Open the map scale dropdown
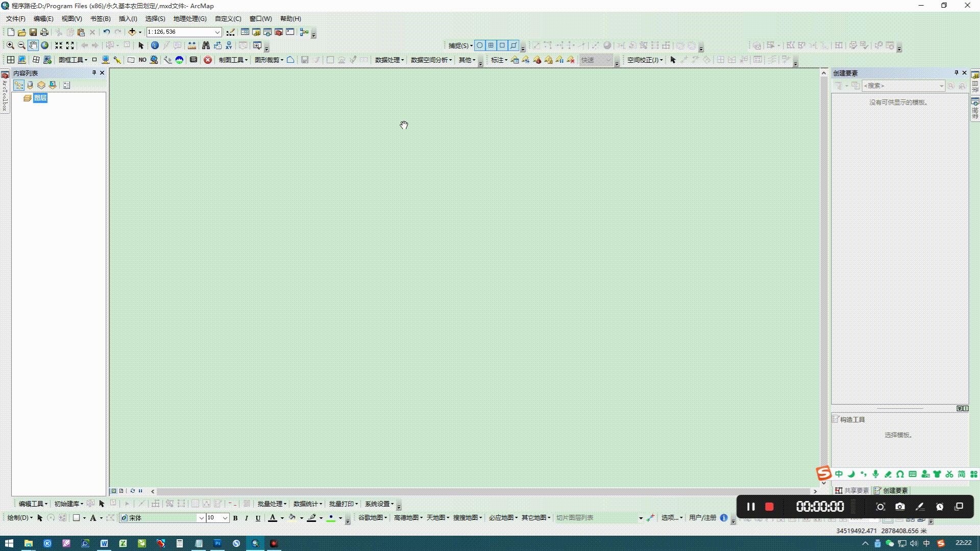 (218, 32)
